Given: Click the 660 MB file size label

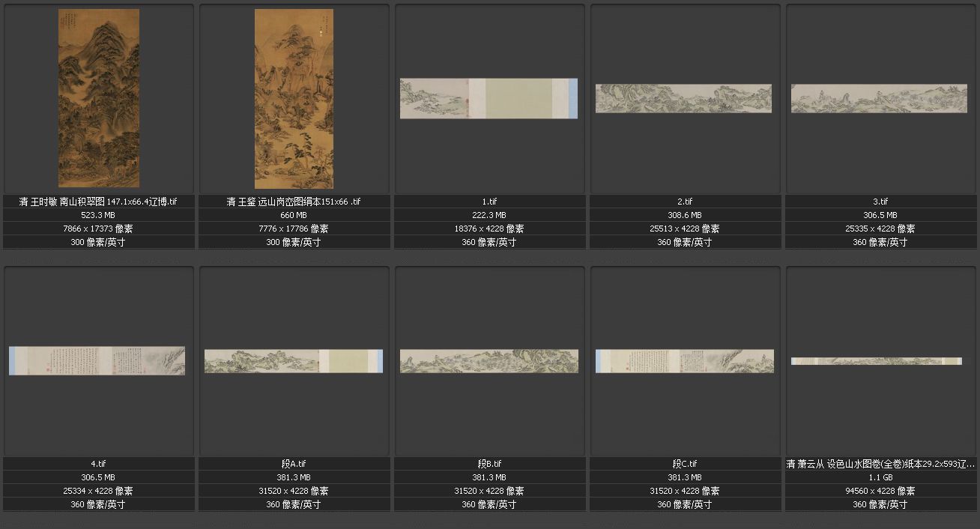Looking at the screenshot, I should point(294,215).
